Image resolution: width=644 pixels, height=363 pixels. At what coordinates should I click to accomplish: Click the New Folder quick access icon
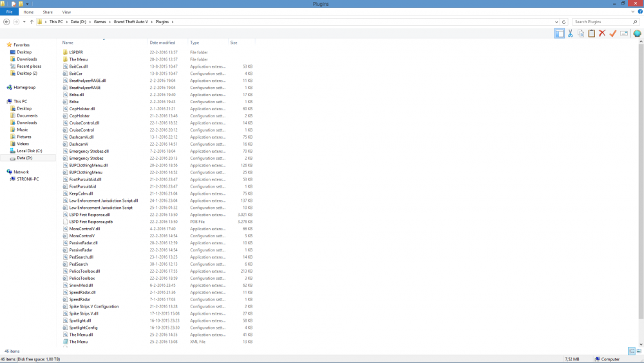[x=21, y=4]
